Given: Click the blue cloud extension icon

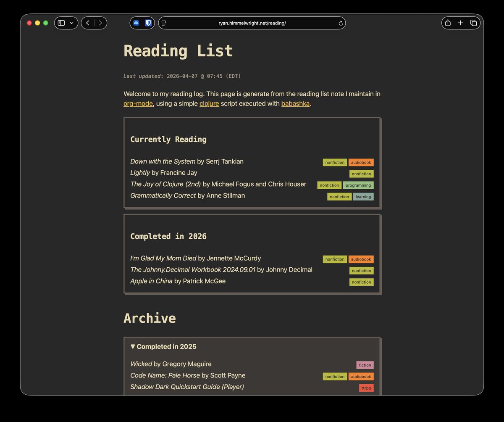Looking at the screenshot, I should tap(136, 23).
